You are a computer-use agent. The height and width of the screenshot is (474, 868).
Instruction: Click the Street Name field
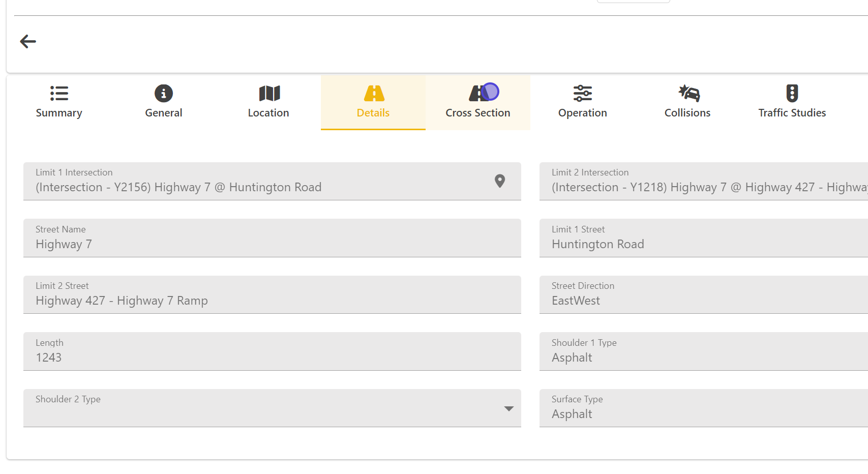(272, 239)
